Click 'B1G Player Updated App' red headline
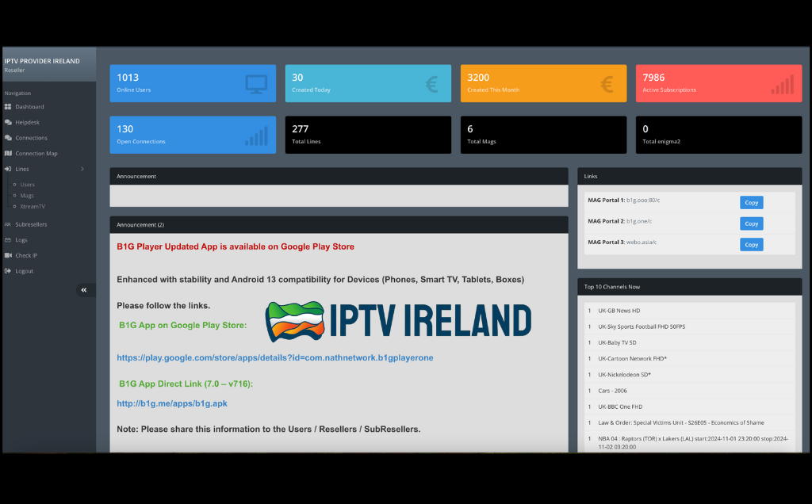The width and height of the screenshot is (812, 504). coord(236,246)
